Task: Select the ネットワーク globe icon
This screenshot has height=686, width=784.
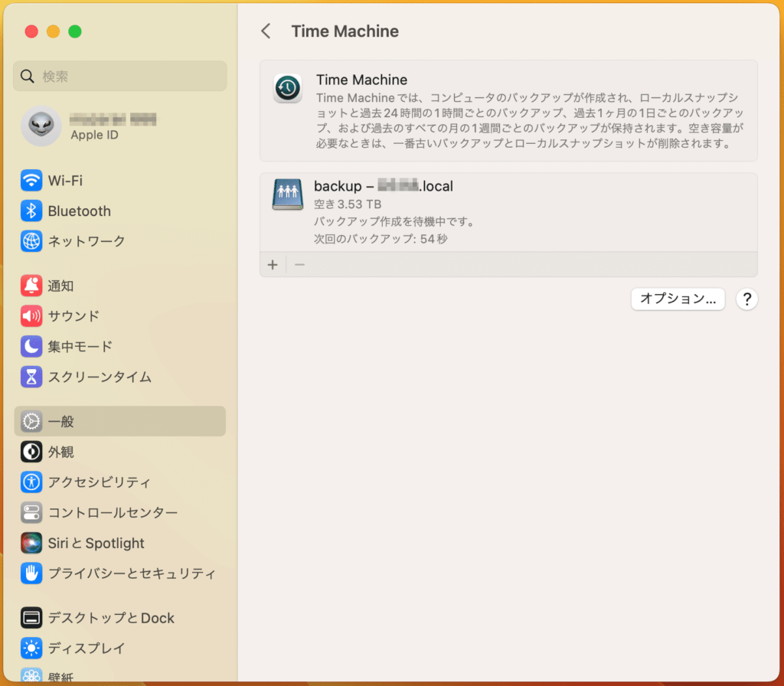Action: [x=31, y=241]
